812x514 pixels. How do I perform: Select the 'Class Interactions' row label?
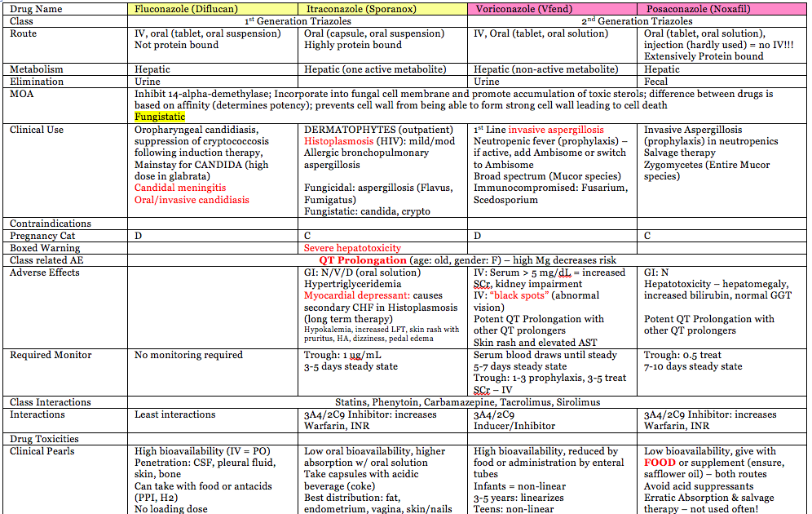click(x=50, y=402)
